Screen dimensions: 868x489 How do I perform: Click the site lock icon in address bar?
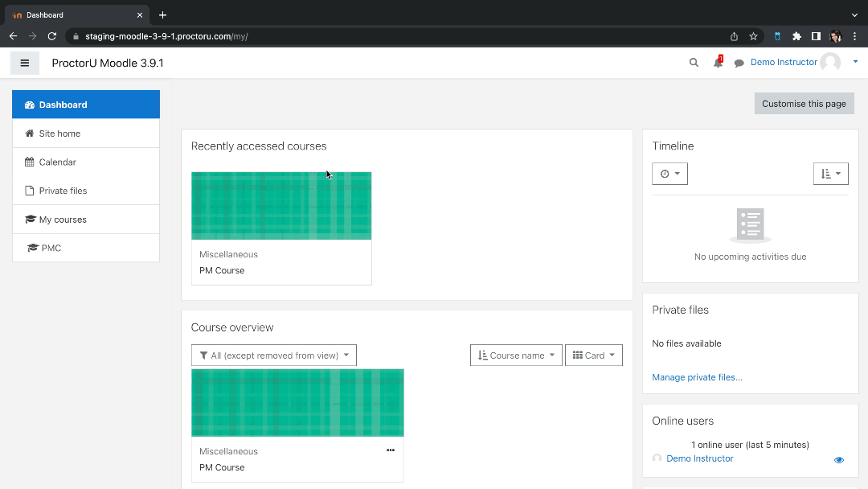click(x=76, y=36)
